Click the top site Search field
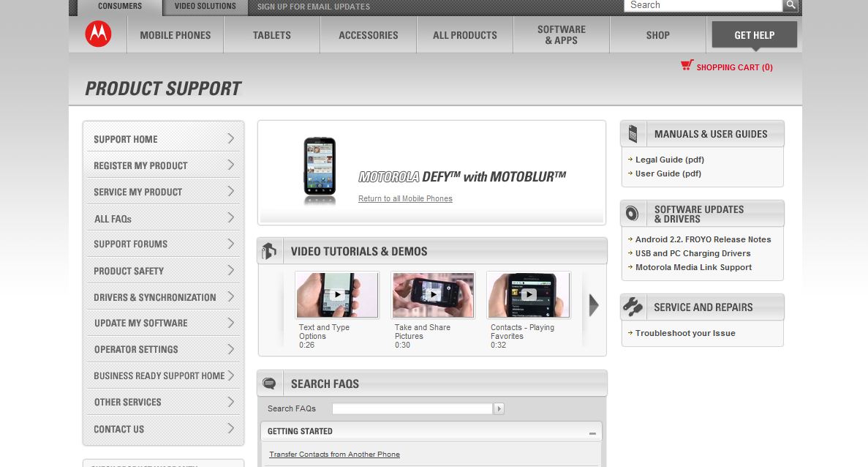This screenshot has width=868, height=467. 703,5
